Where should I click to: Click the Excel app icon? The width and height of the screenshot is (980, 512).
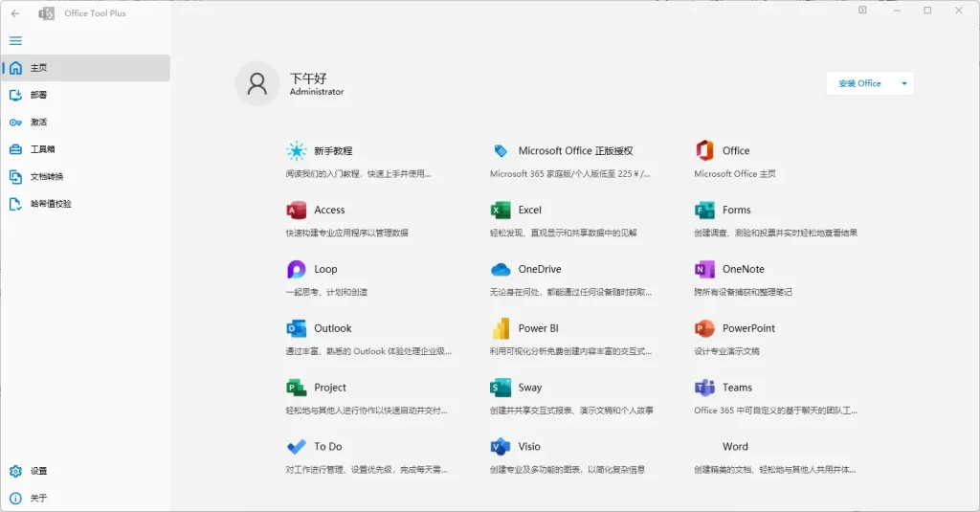pos(501,210)
